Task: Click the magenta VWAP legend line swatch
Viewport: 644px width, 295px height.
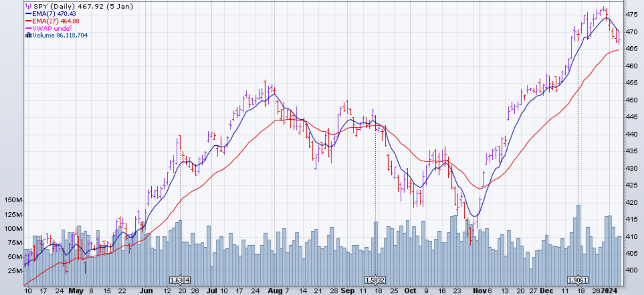Action: [28, 28]
